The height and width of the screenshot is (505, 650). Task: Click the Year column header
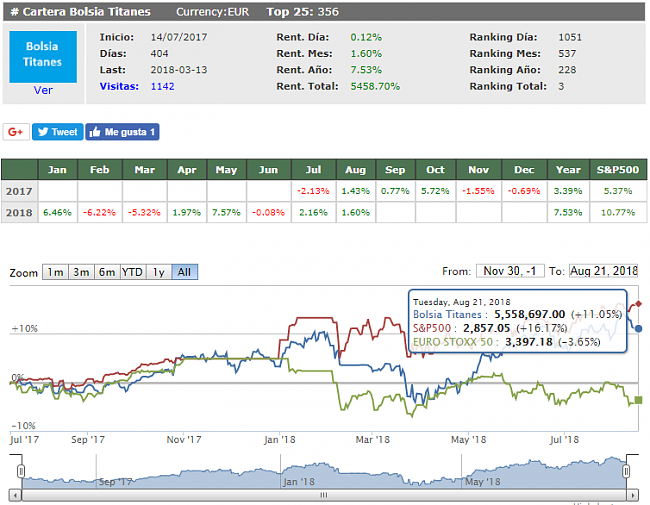pos(568,170)
